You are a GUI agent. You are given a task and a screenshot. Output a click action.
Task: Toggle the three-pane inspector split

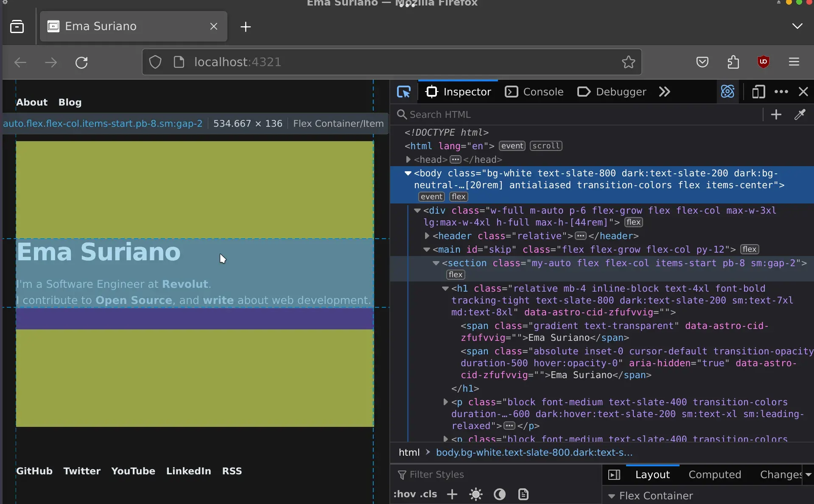click(x=614, y=475)
